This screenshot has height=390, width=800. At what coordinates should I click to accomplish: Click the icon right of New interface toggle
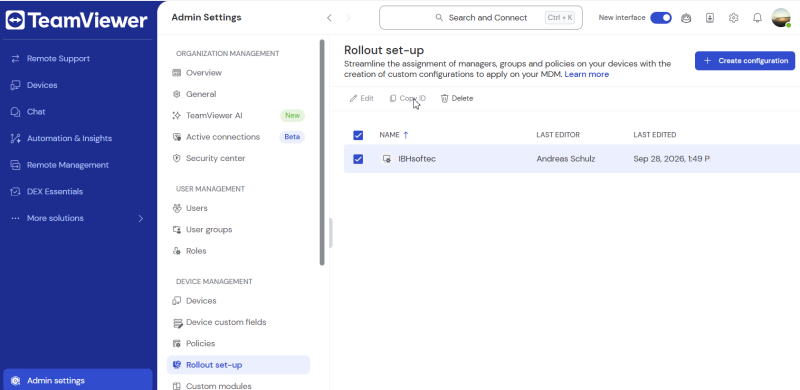(x=687, y=18)
